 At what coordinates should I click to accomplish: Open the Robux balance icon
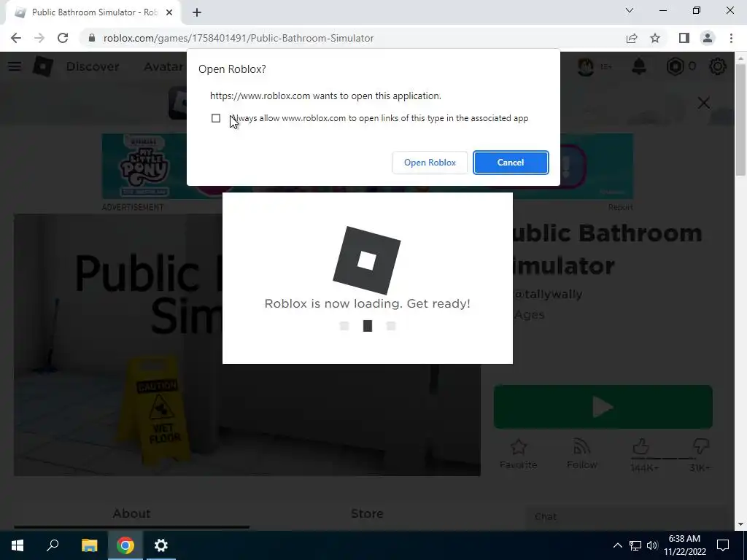[675, 66]
